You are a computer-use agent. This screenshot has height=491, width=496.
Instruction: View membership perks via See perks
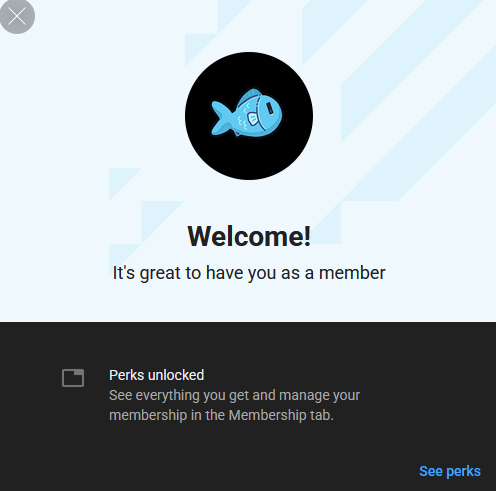tap(450, 471)
